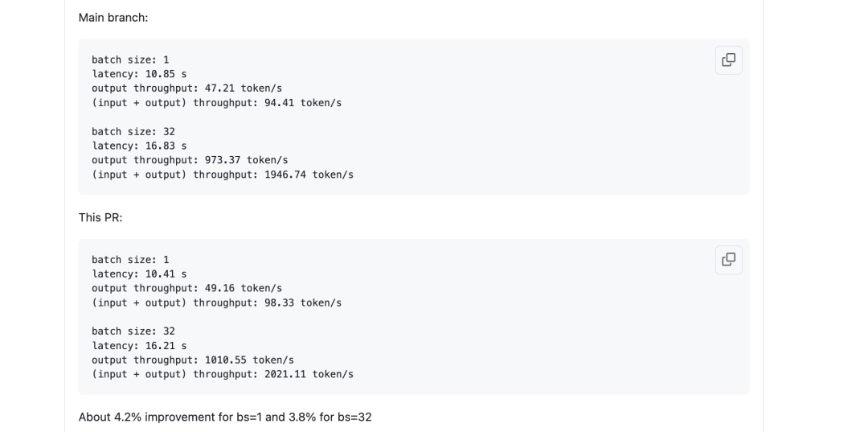Click "batch size: 32" in This PR block

tap(133, 331)
